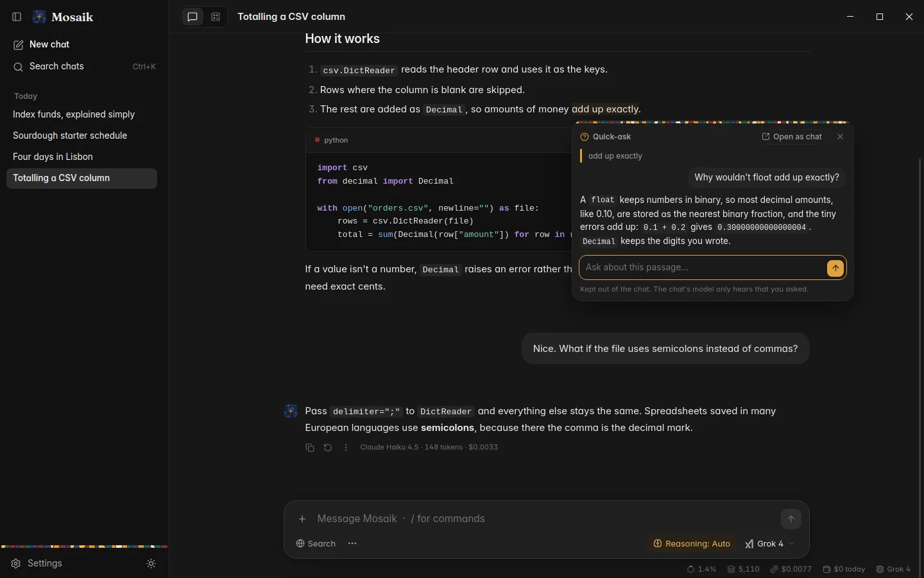The height and width of the screenshot is (578, 924).
Task: Toggle Reasoning: Auto setting
Action: click(x=692, y=544)
